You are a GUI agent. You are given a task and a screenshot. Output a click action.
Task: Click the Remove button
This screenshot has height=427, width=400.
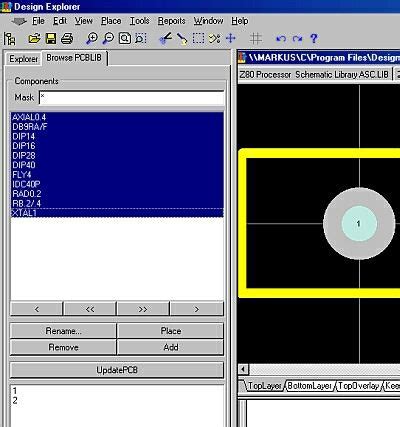63,347
